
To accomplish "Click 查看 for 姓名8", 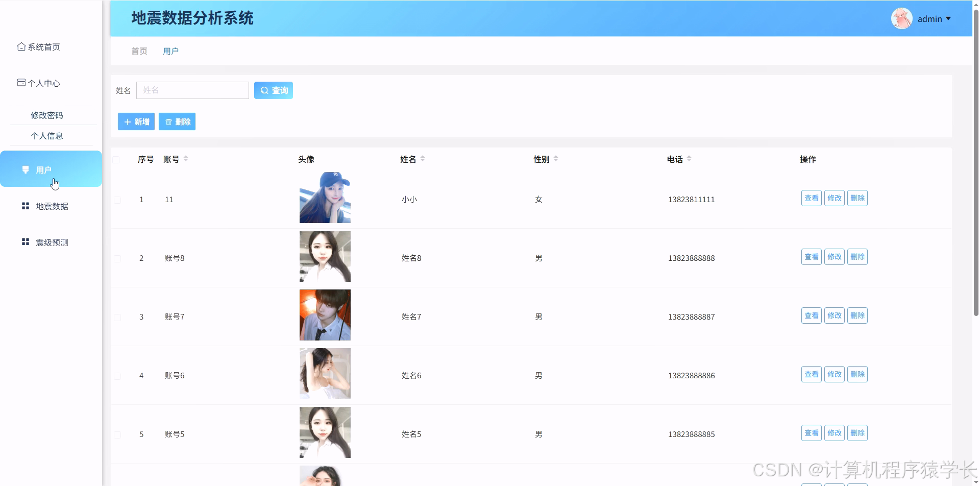I will [x=812, y=257].
